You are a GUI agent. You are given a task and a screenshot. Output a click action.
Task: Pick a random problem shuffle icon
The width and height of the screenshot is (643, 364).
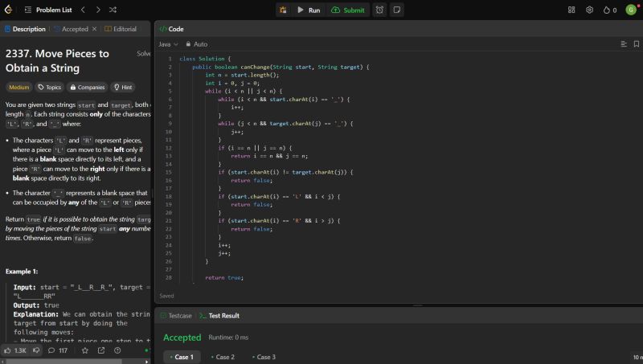pyautogui.click(x=113, y=10)
